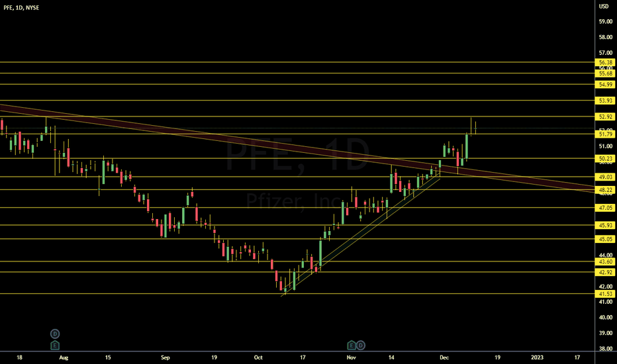
Task: Click the 40.00 price axis value
Action: (605, 317)
